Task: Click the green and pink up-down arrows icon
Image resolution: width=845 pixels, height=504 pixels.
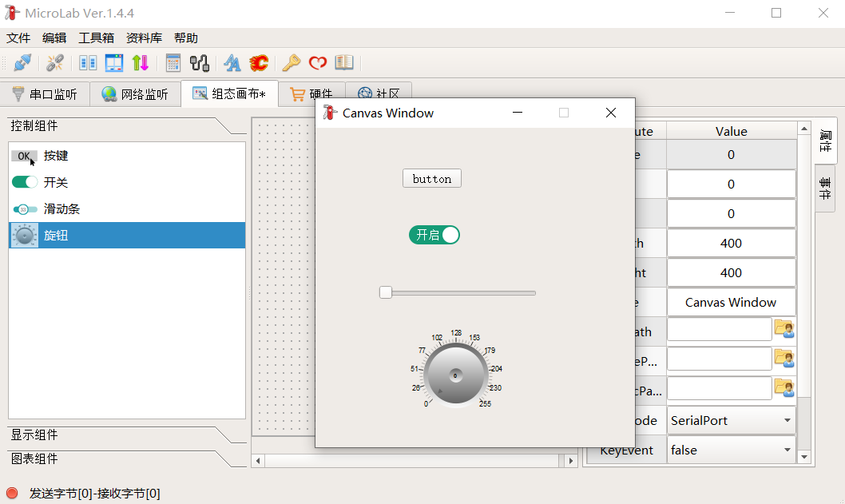Action: point(140,63)
